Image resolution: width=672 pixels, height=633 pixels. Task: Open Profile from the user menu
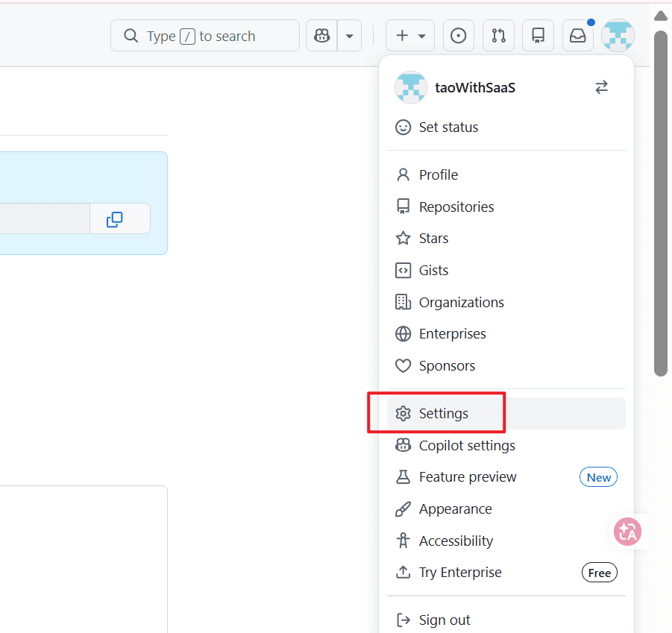click(x=439, y=175)
